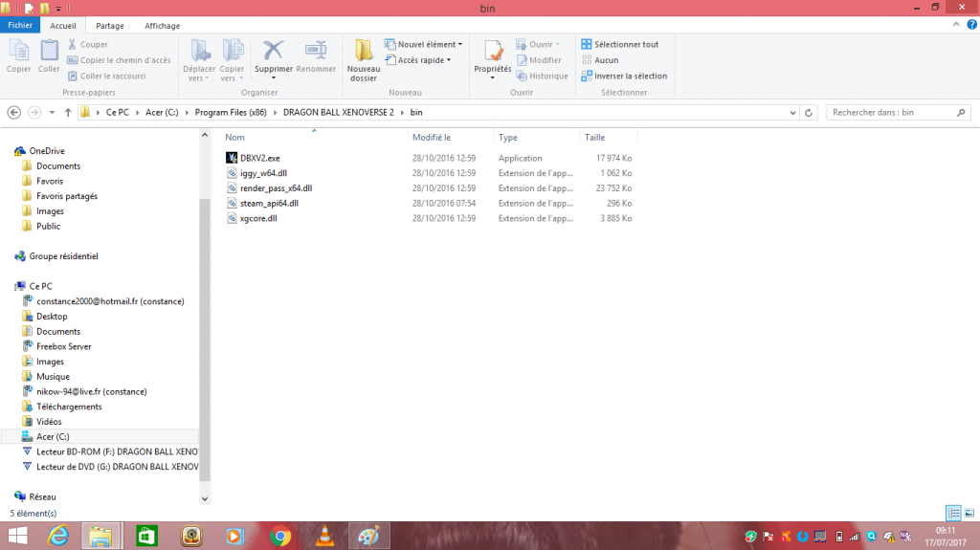
Task: Click the navigation pane scroll-down arrow
Action: click(x=205, y=498)
